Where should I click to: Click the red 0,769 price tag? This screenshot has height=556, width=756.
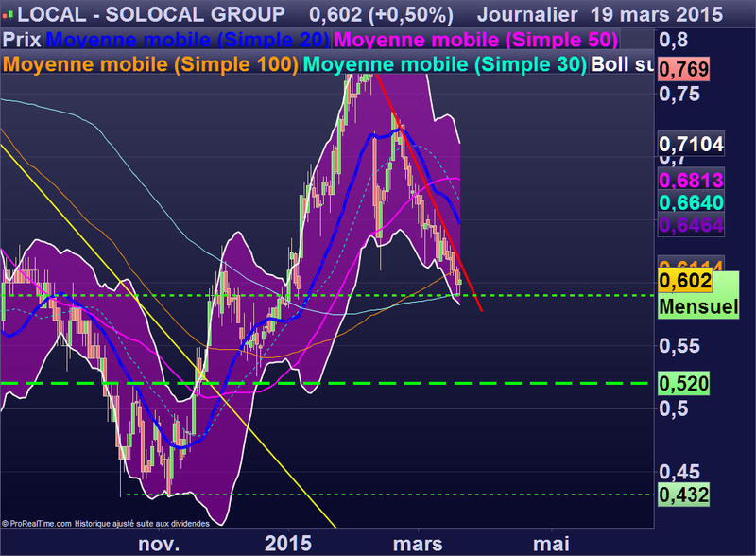coord(683,70)
